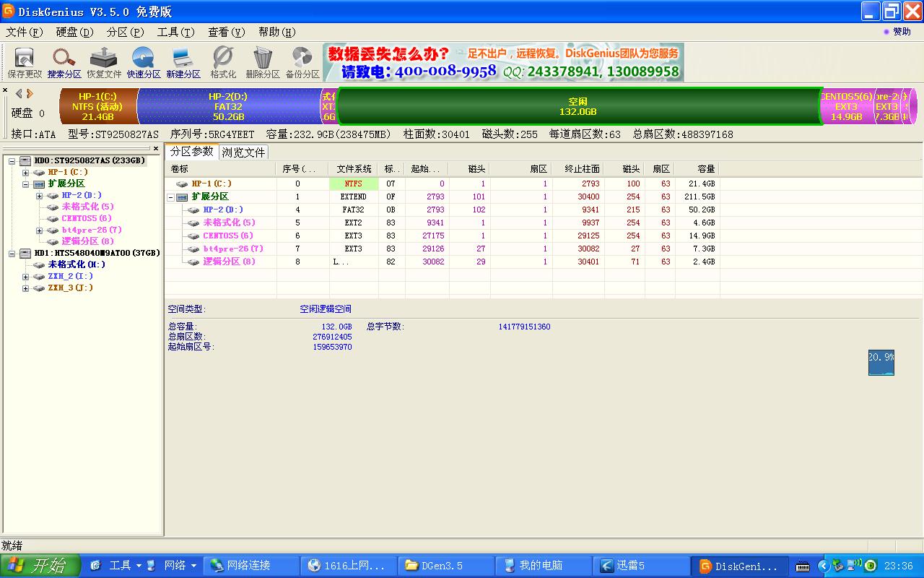924x578 pixels.
Task: Click the 终止柱面 column header
Action: point(579,168)
